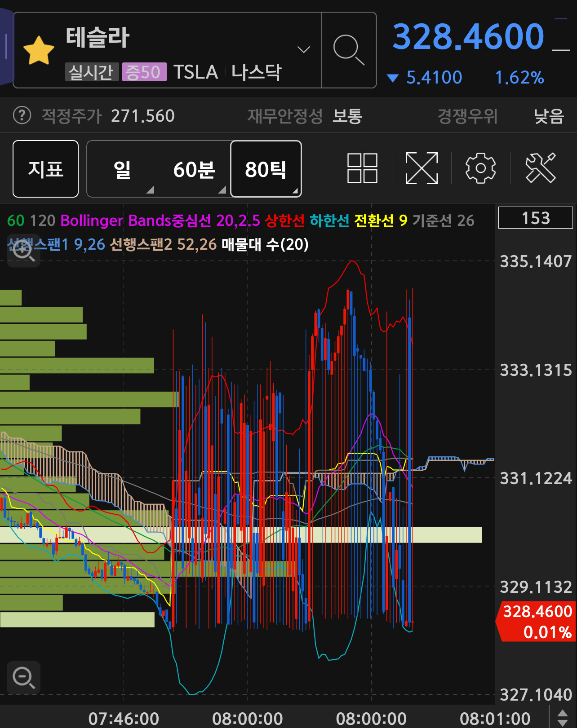Click the 매물대 수(20) legend label
This screenshot has width=577, height=728.
click(265, 244)
